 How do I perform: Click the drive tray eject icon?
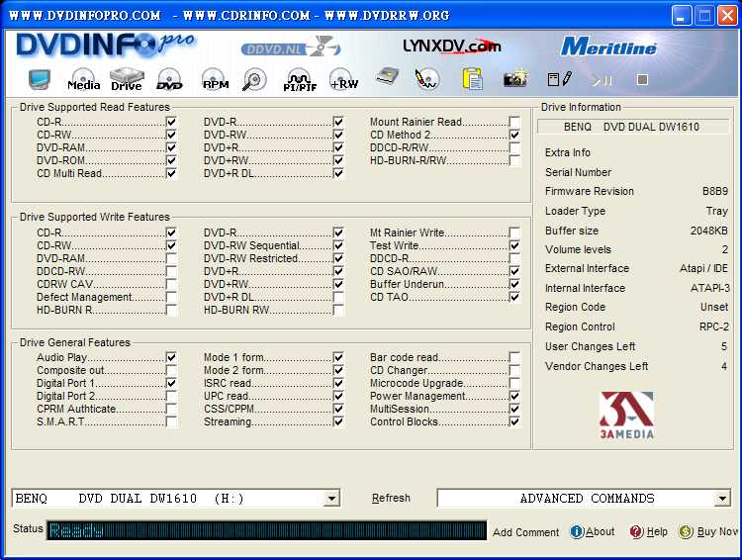[387, 77]
